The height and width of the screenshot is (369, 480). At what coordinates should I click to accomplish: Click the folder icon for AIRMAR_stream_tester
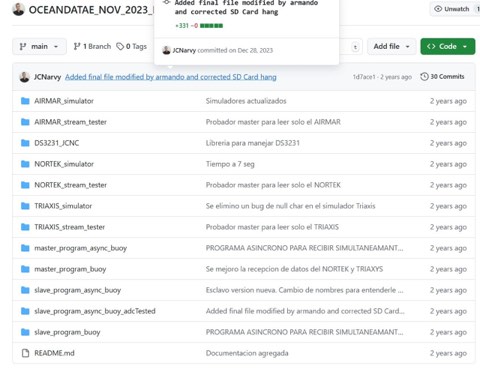point(25,122)
